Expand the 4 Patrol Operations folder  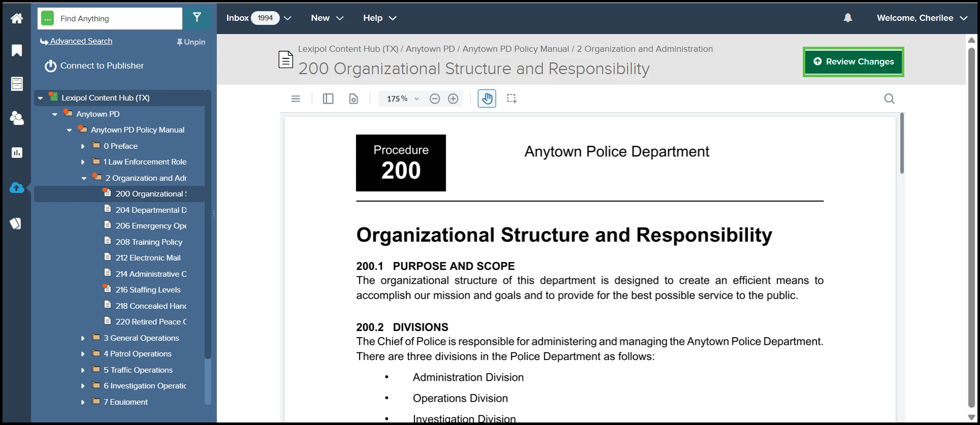[83, 354]
